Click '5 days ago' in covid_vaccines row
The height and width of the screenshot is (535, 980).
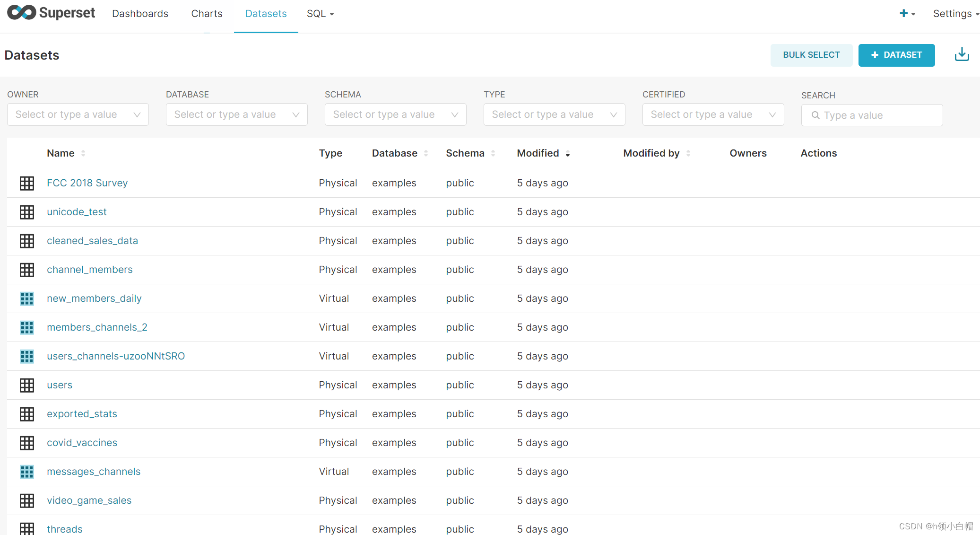[x=542, y=443]
